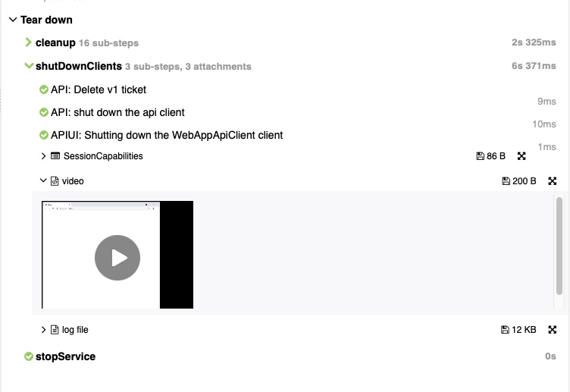This screenshot has width=570, height=392.
Task: Download the 12 KB log file
Action: [505, 330]
